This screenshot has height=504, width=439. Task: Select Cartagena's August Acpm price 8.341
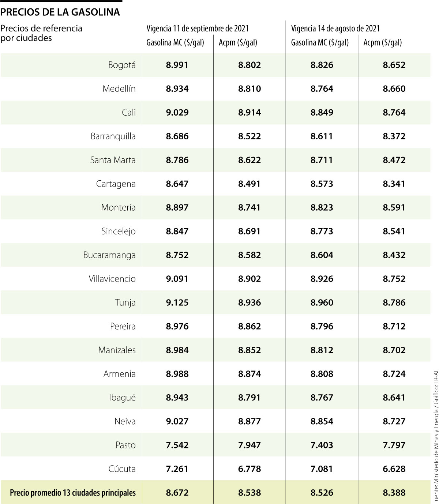pos(394,184)
